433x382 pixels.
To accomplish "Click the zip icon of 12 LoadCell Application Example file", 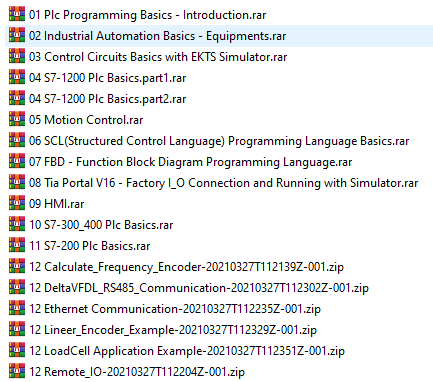I will click(x=17, y=350).
